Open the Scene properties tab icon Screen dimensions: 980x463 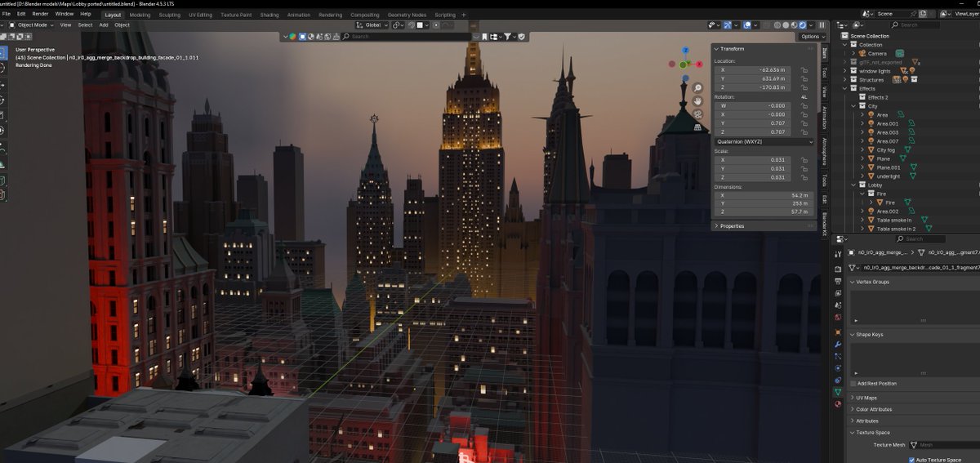(838, 305)
